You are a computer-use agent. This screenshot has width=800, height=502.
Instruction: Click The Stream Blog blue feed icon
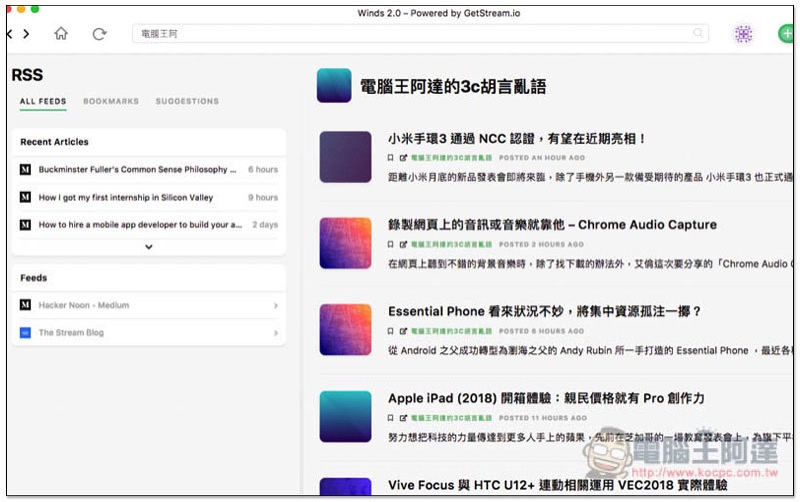[25, 333]
